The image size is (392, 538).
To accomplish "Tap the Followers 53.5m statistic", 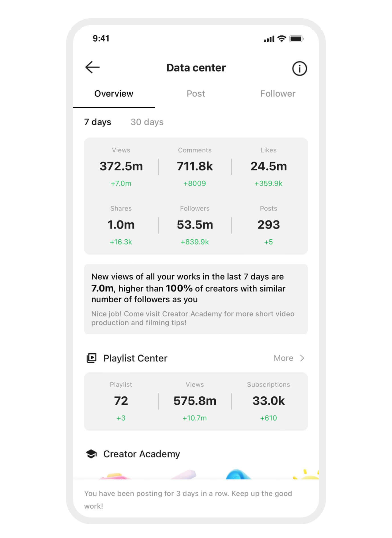I will [195, 225].
